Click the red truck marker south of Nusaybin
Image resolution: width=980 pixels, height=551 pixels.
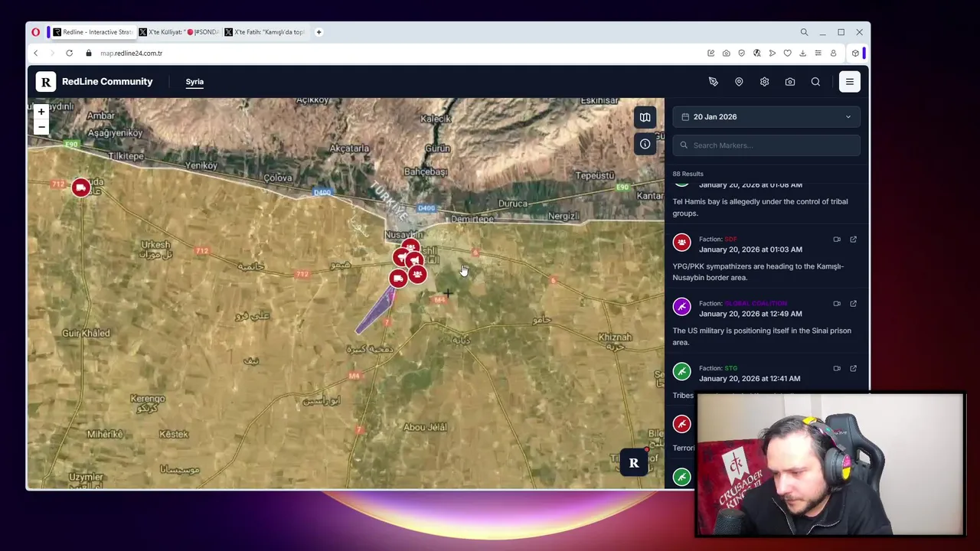click(397, 279)
